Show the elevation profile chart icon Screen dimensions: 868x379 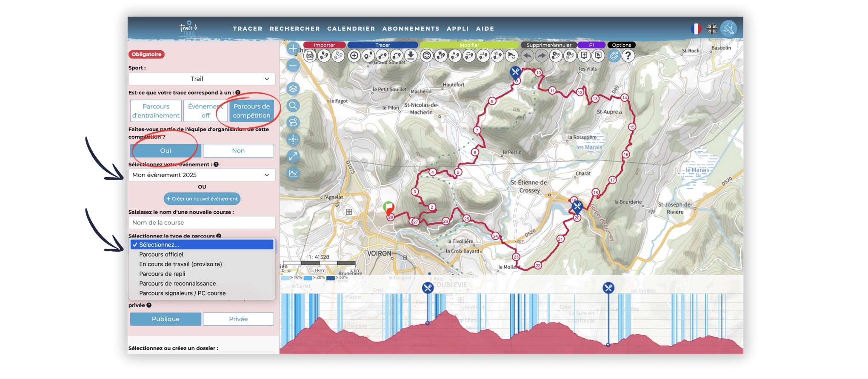293,173
